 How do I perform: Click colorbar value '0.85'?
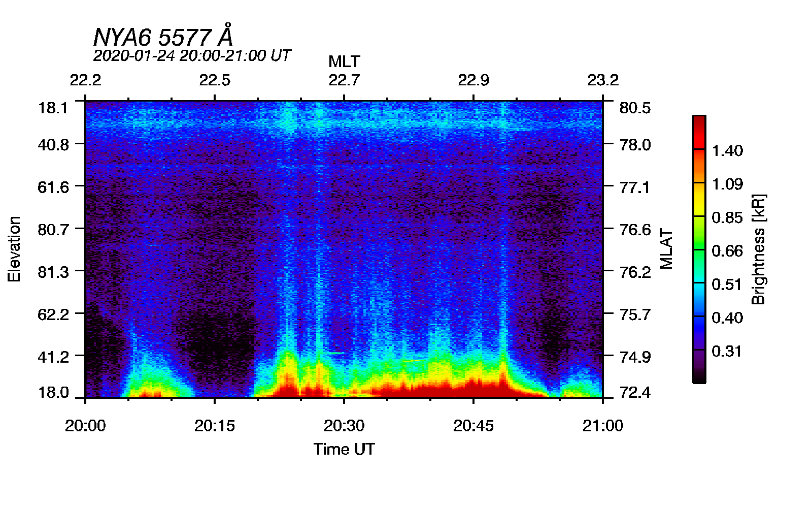click(x=727, y=217)
